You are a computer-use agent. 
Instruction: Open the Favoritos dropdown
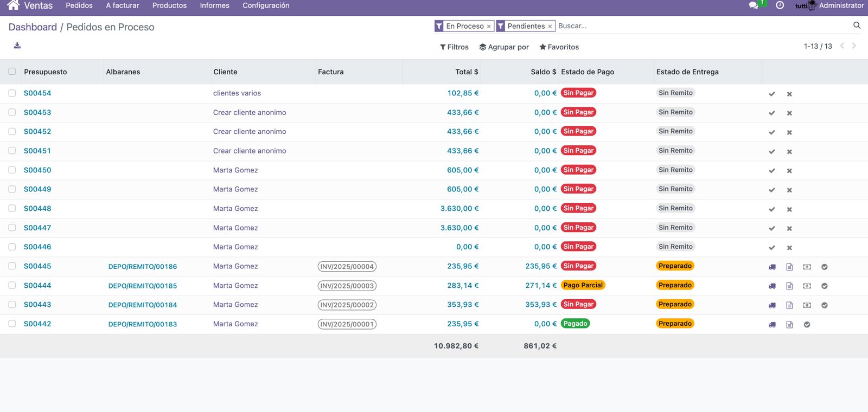pyautogui.click(x=559, y=47)
